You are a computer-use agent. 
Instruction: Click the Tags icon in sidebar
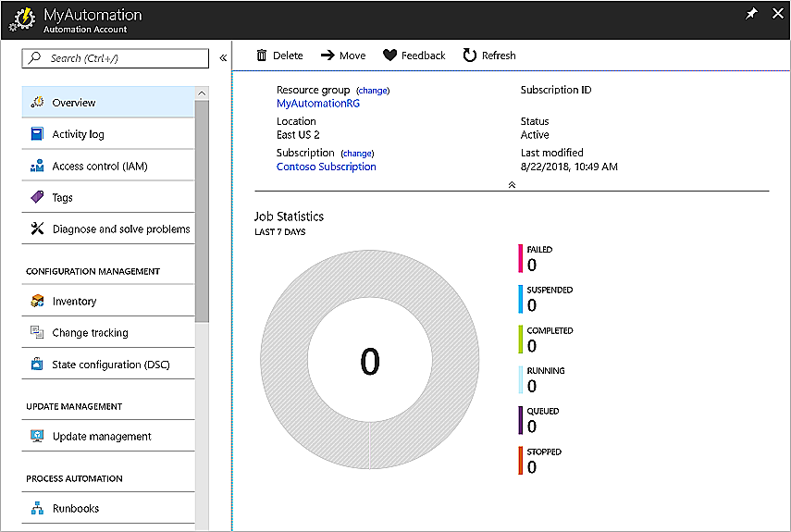(37, 197)
